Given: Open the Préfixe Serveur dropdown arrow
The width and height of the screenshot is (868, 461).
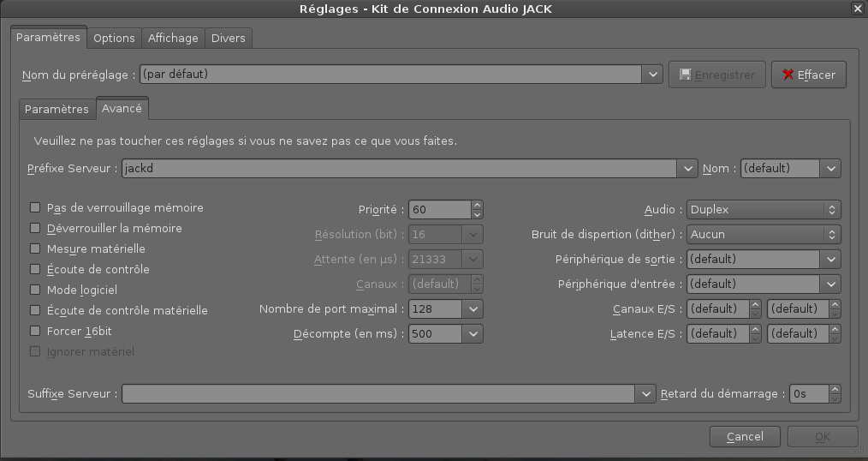Looking at the screenshot, I should click(687, 169).
